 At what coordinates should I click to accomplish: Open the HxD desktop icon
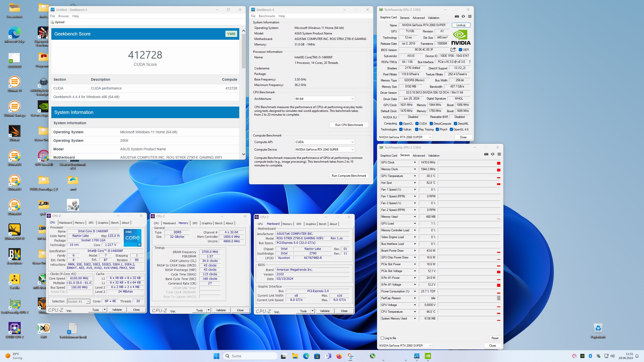click(x=44, y=330)
